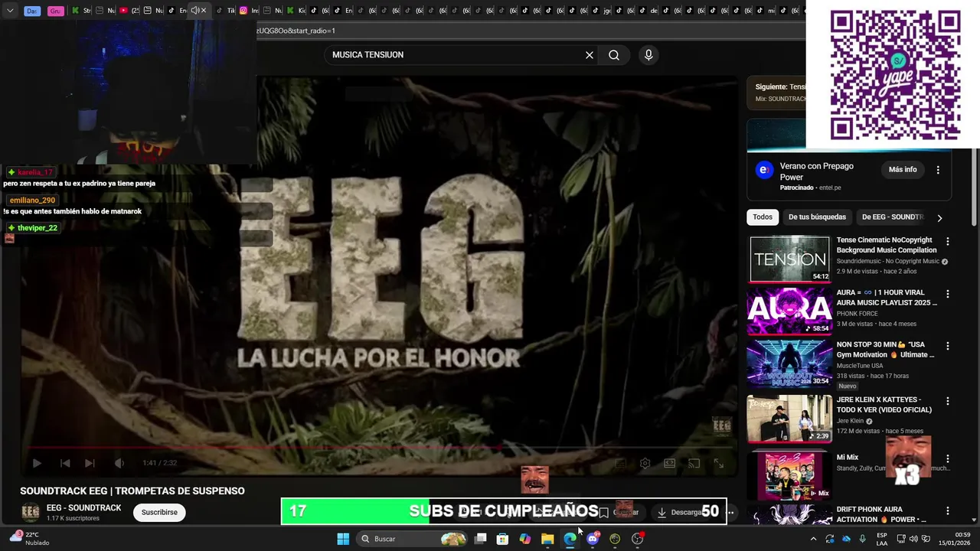The image size is (980, 551).
Task: Open Microsoft Store from the taskbar
Action: 502,539
